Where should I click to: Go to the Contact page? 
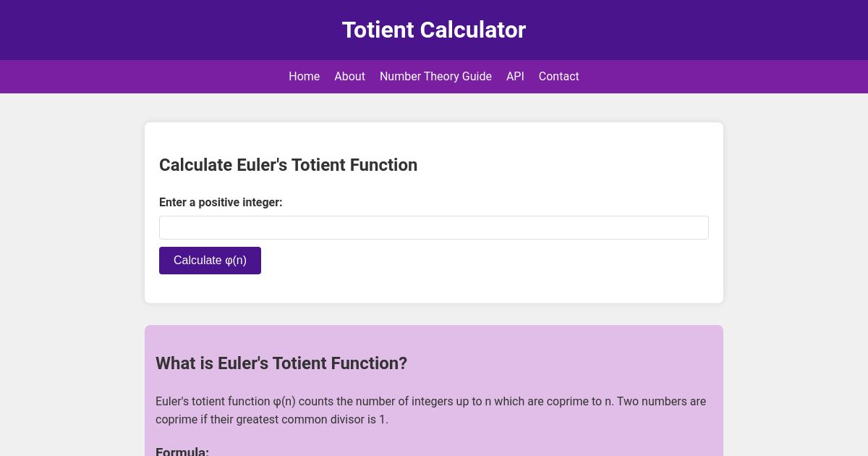(558, 76)
